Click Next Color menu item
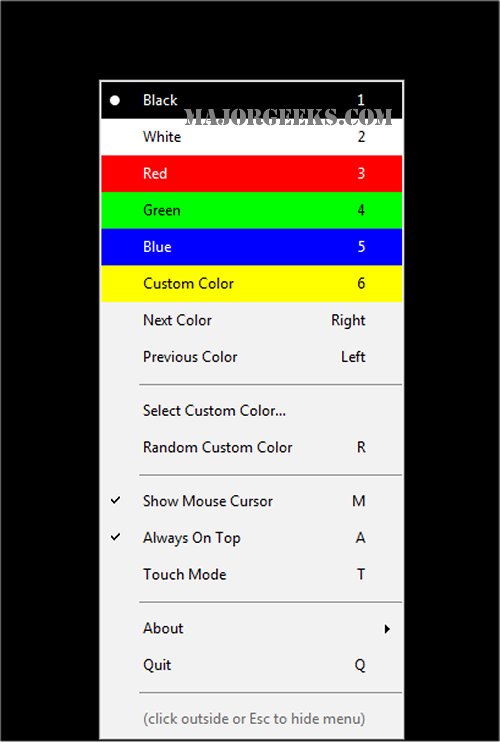500x742 pixels. (x=252, y=320)
